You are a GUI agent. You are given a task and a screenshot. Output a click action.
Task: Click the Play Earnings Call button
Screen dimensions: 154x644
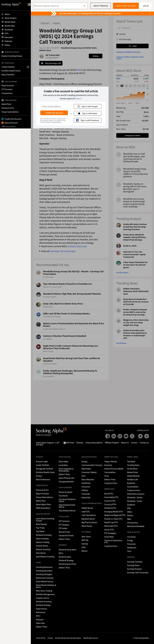[51, 63]
